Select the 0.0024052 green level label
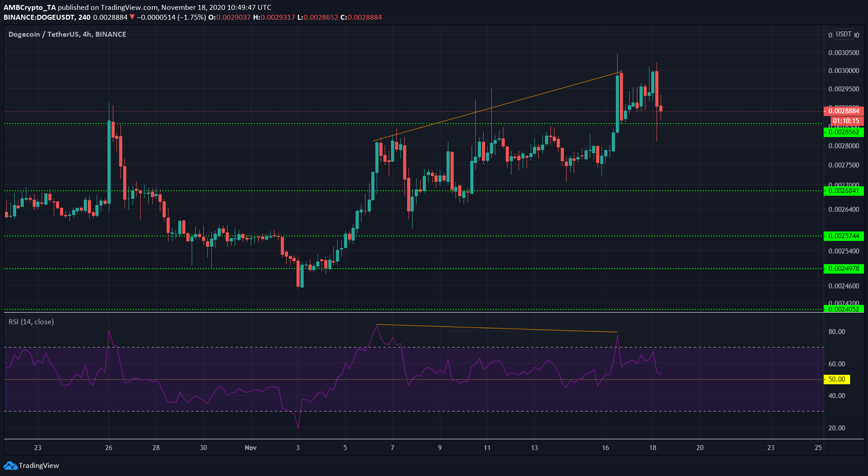Viewport: 868px width, 476px height. pos(844,309)
